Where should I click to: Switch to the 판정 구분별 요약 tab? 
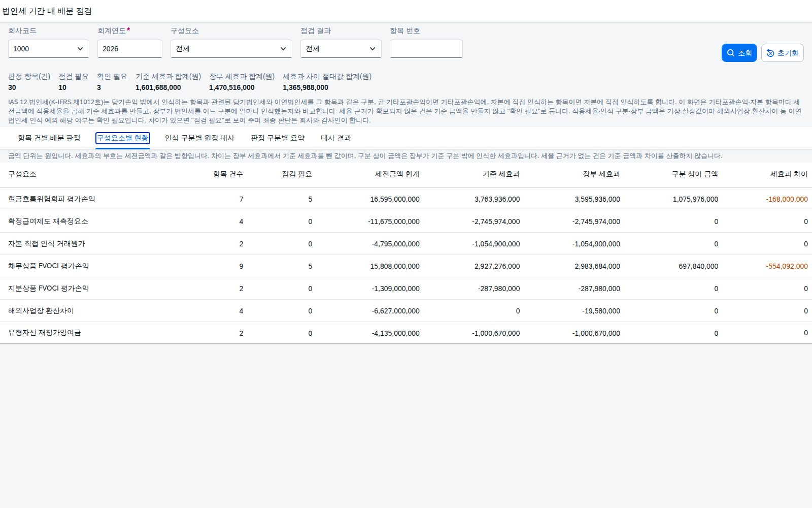278,138
